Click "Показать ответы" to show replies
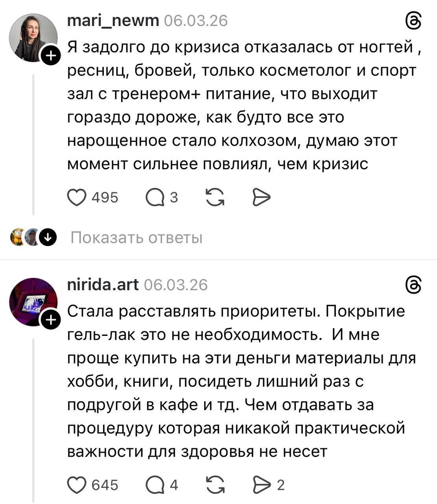Screen dimensions: 437x504 tap(136, 238)
